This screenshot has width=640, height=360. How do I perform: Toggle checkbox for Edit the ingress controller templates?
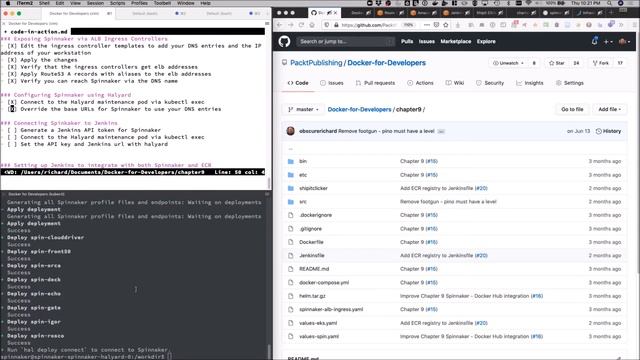(12, 46)
